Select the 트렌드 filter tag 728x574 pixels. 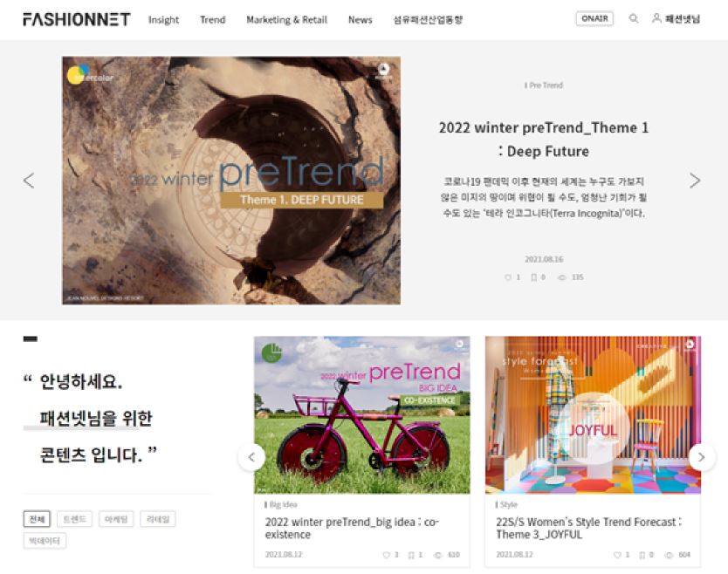pyautogui.click(x=75, y=519)
